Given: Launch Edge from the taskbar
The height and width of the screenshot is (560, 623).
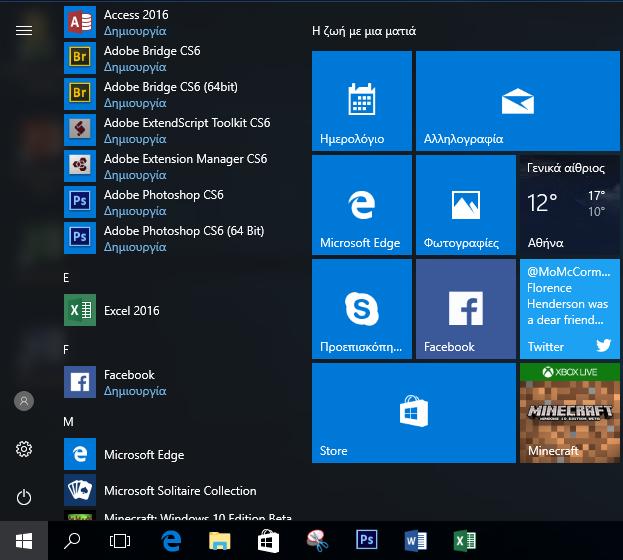Looking at the screenshot, I should (x=171, y=541).
